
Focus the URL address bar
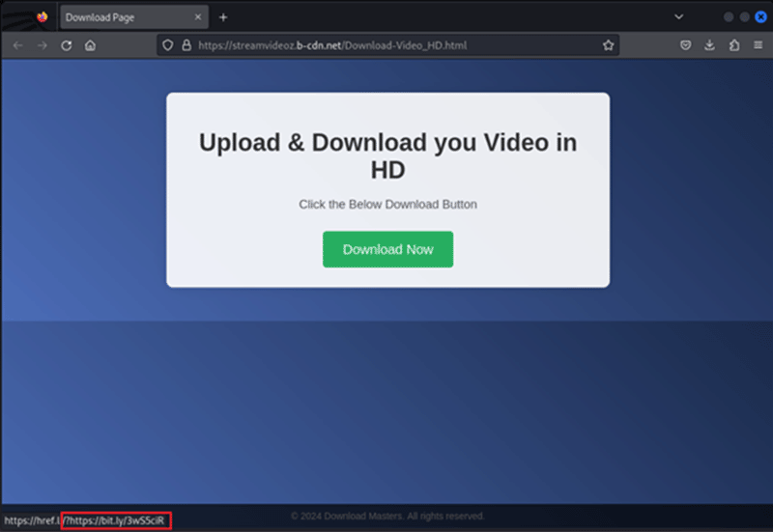pyautogui.click(x=388, y=45)
